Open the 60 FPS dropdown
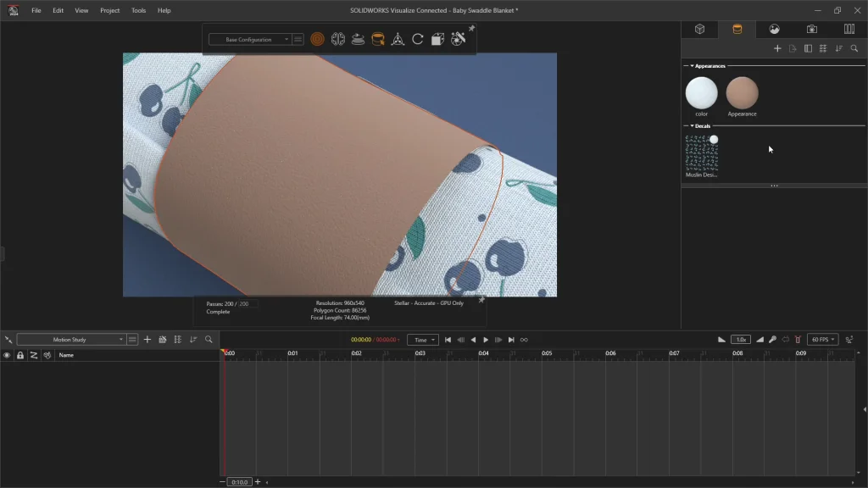The height and width of the screenshot is (488, 868). click(822, 340)
